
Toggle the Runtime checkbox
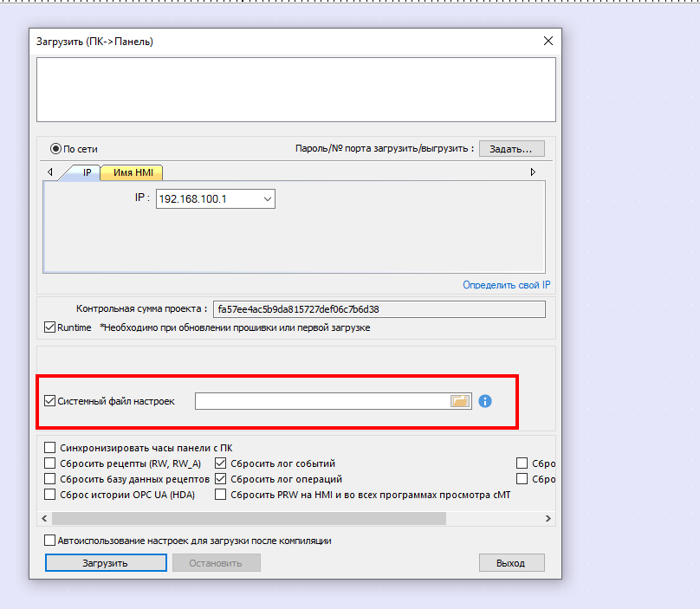click(x=49, y=327)
